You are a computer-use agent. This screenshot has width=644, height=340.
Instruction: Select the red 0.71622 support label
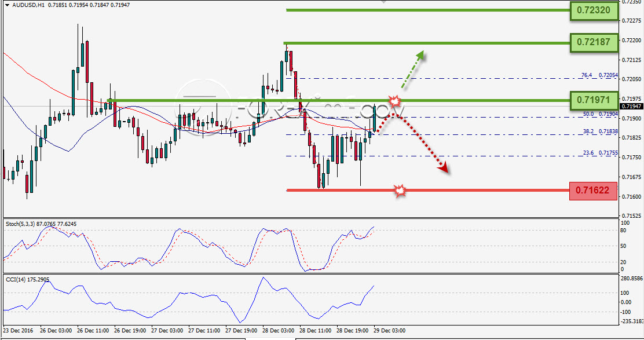(593, 191)
